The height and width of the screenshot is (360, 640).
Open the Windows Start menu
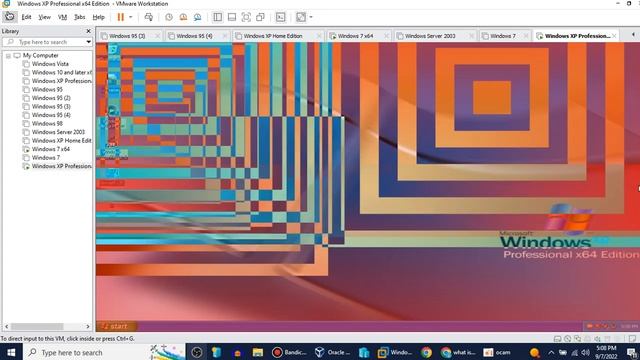click(x=11, y=352)
